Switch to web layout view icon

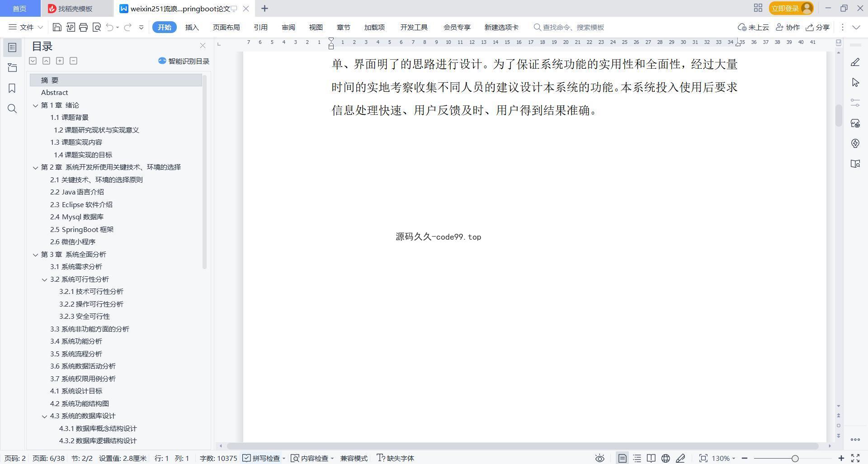click(x=665, y=458)
